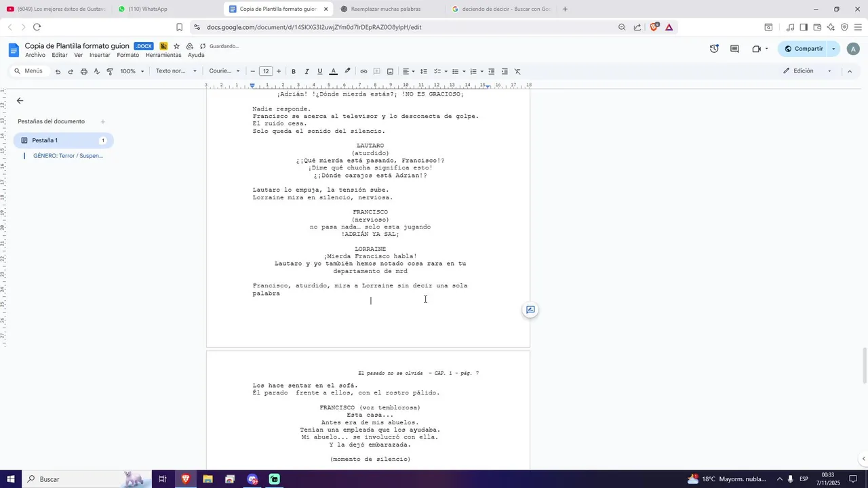Close the document tabs sidebar arrow
868x488 pixels.
pos(20,100)
